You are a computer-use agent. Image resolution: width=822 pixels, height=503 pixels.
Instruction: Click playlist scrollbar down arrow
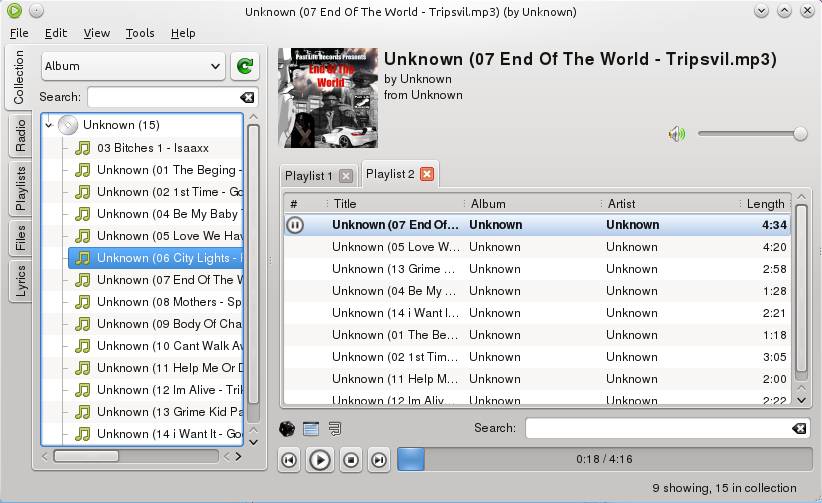pos(801,400)
